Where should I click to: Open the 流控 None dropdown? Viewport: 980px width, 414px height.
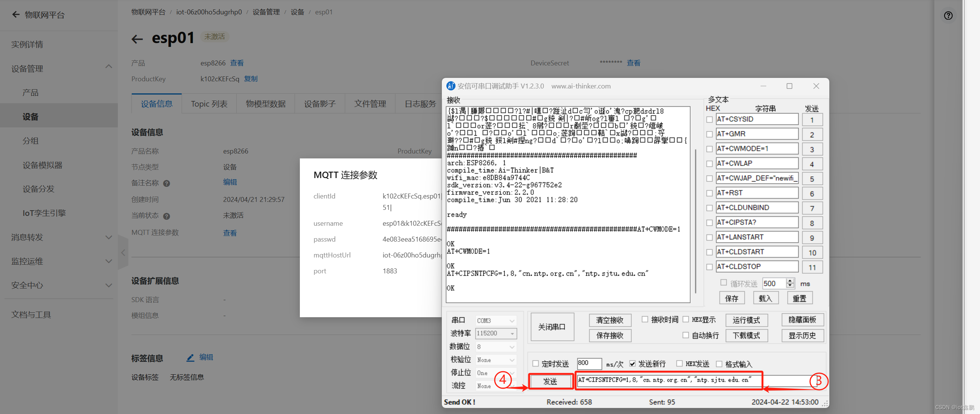pyautogui.click(x=496, y=386)
